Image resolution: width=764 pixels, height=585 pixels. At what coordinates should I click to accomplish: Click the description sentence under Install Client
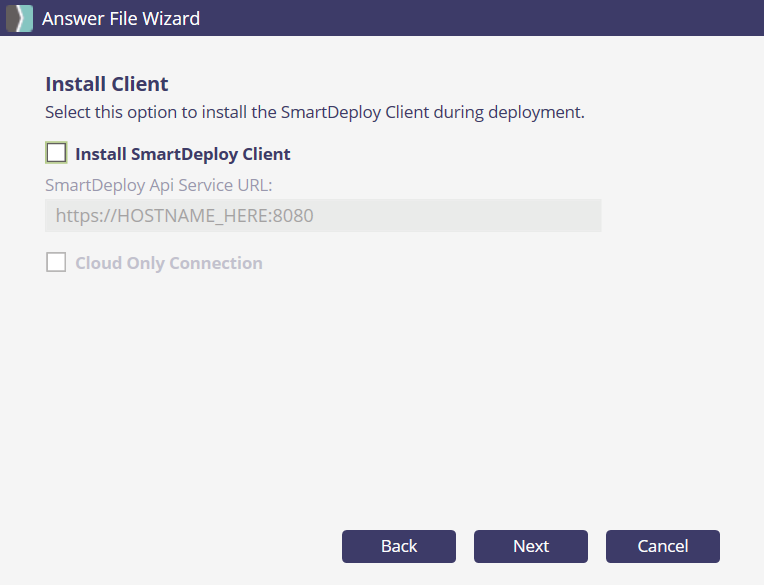click(x=314, y=112)
